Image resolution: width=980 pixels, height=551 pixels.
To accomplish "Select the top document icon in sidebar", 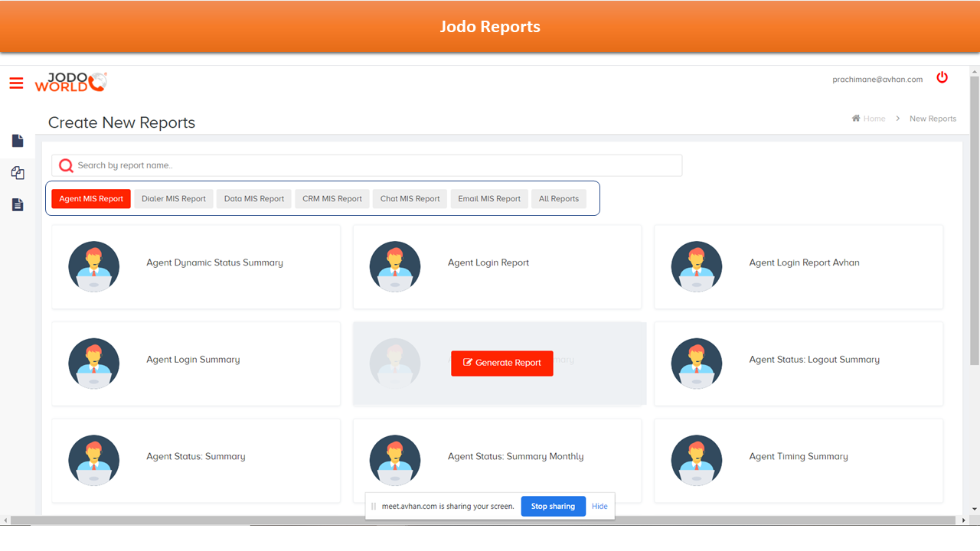I will coord(18,141).
